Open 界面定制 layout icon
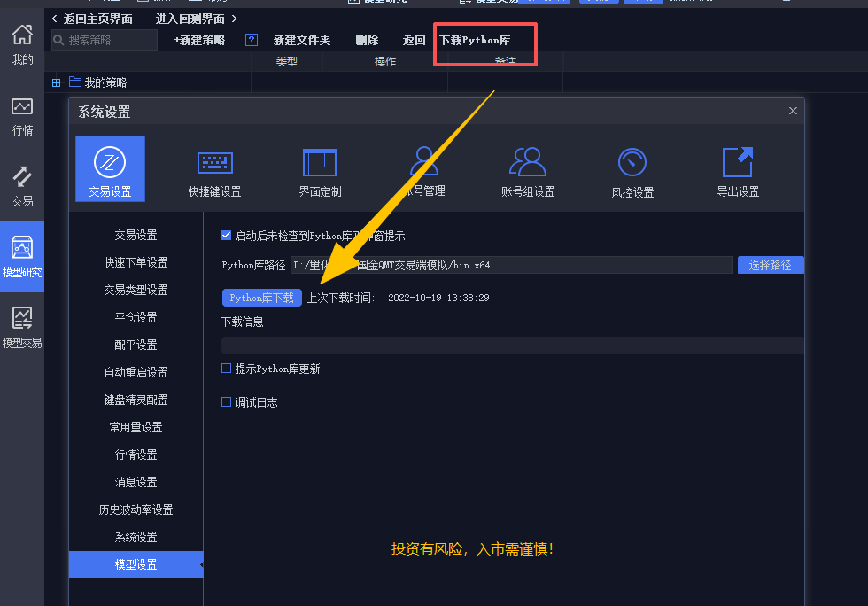Screen dimensions: 868x606 click(320, 163)
